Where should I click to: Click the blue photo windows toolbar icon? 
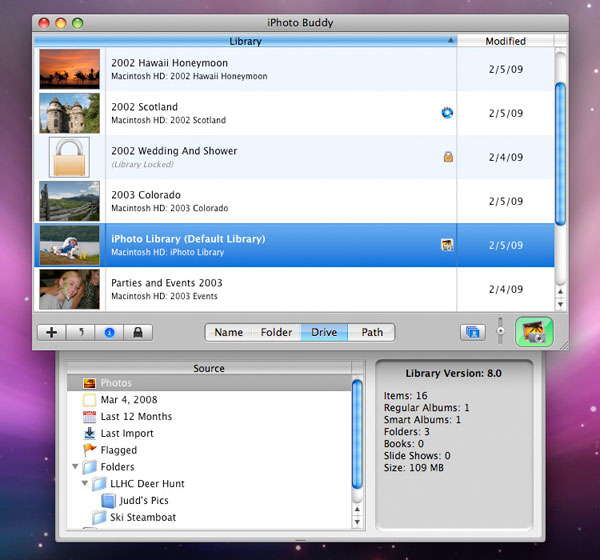[x=473, y=332]
